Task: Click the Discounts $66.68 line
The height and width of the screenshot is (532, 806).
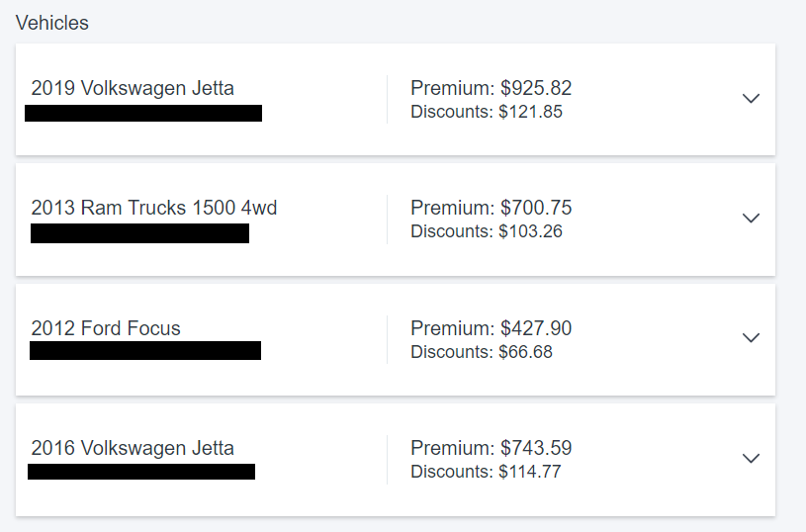Action: click(x=482, y=352)
